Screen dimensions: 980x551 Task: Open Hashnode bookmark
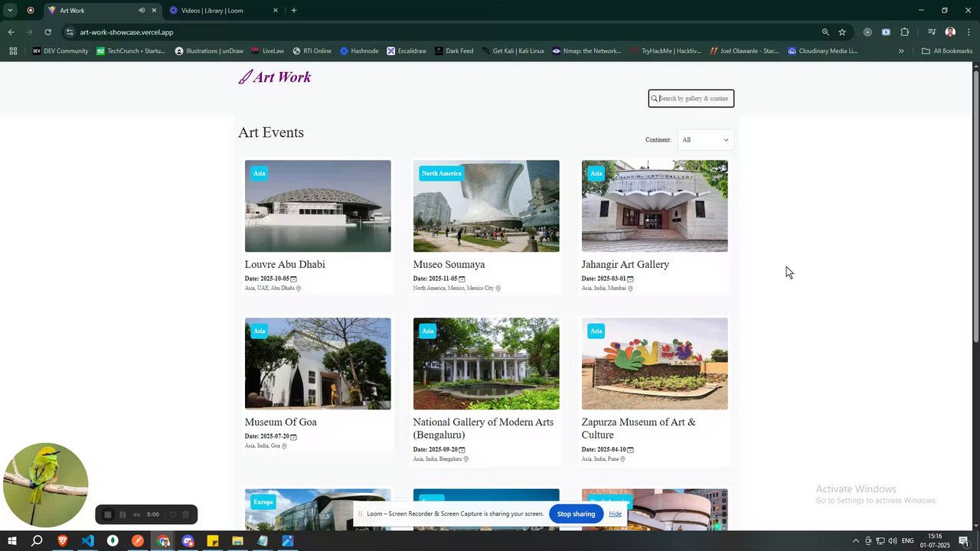[359, 51]
